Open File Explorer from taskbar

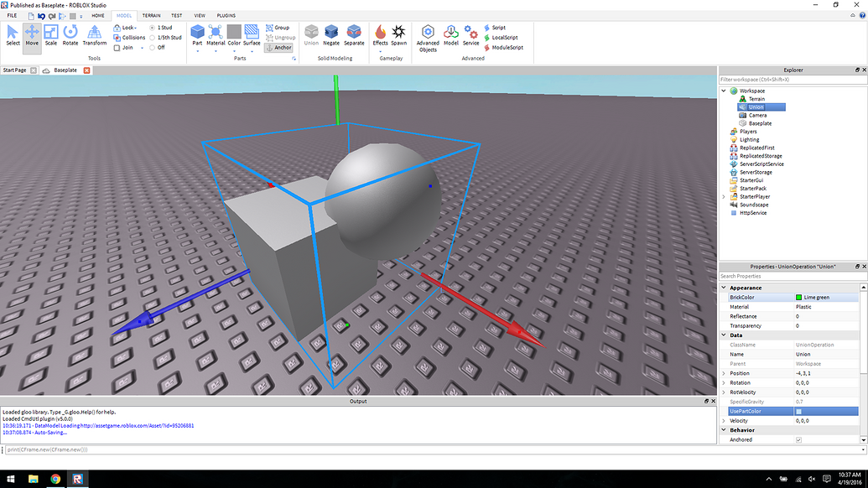click(34, 479)
